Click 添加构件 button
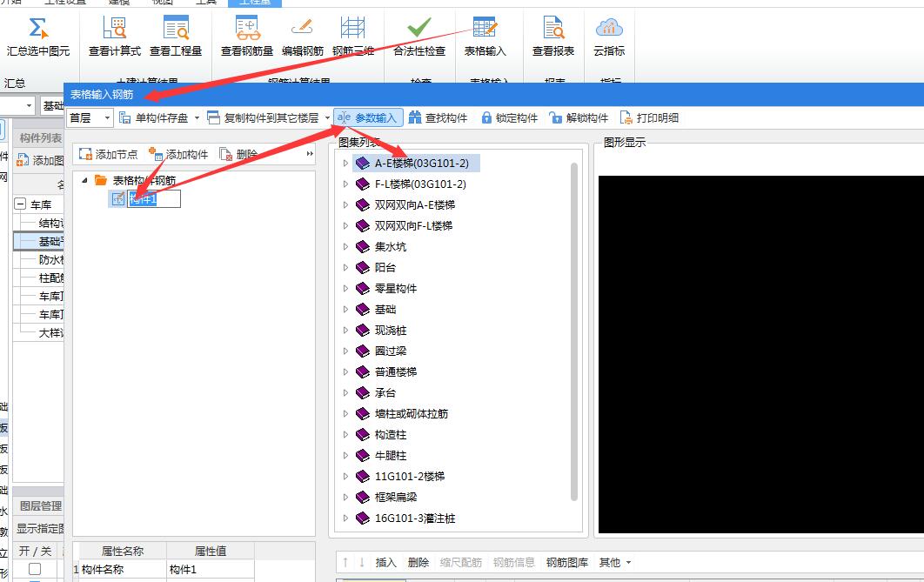Screen dimensions: 924x582 click(x=178, y=154)
